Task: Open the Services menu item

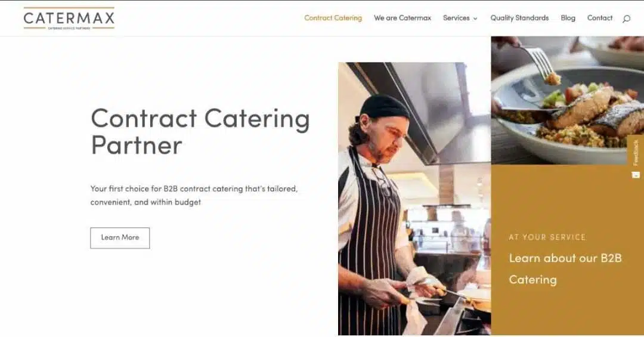Action: tap(456, 18)
